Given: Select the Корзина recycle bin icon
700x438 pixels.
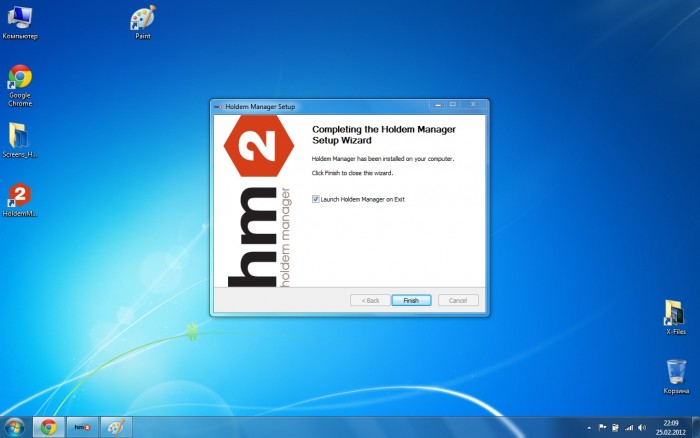Looking at the screenshot, I should pyautogui.click(x=676, y=376).
